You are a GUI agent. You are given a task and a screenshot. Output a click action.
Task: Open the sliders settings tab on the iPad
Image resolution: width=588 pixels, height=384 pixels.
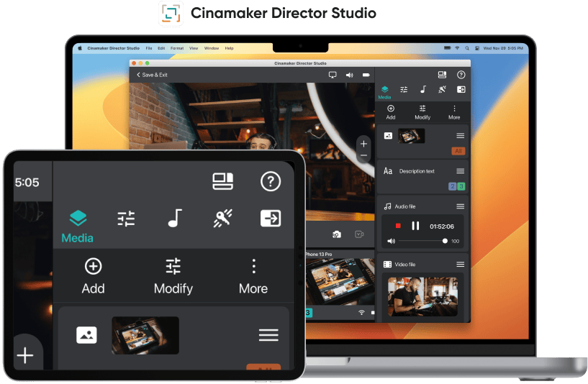point(126,219)
